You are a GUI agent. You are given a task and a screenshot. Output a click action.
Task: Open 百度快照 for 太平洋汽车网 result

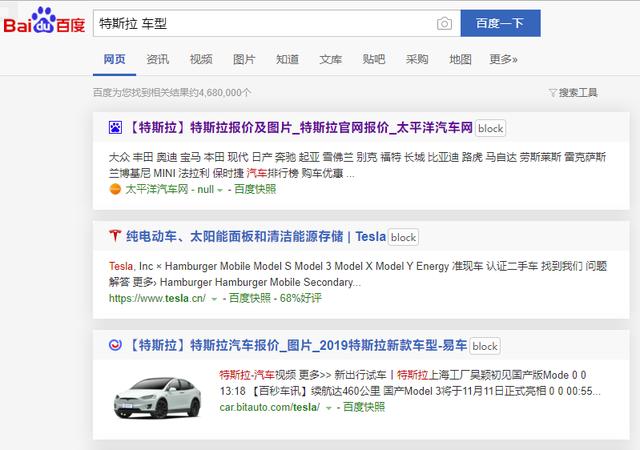[x=255, y=189]
